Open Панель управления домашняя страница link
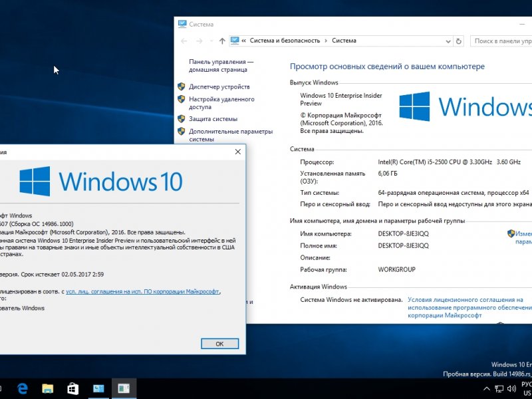The image size is (532, 399). 221,65
